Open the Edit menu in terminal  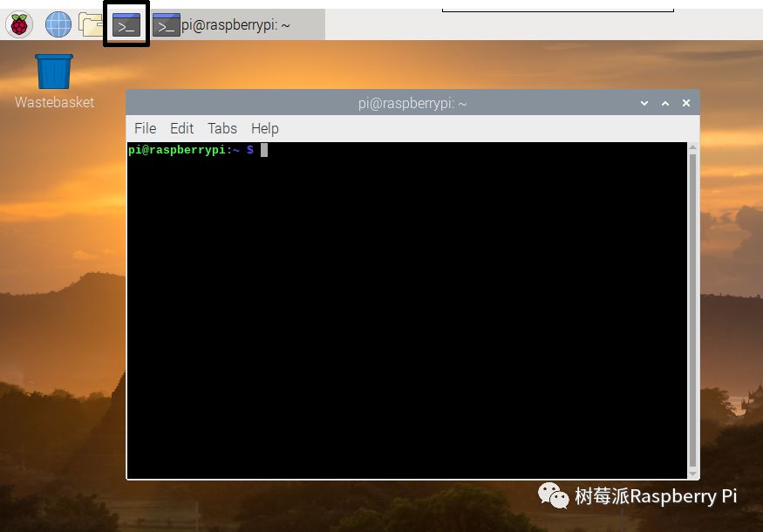click(181, 128)
